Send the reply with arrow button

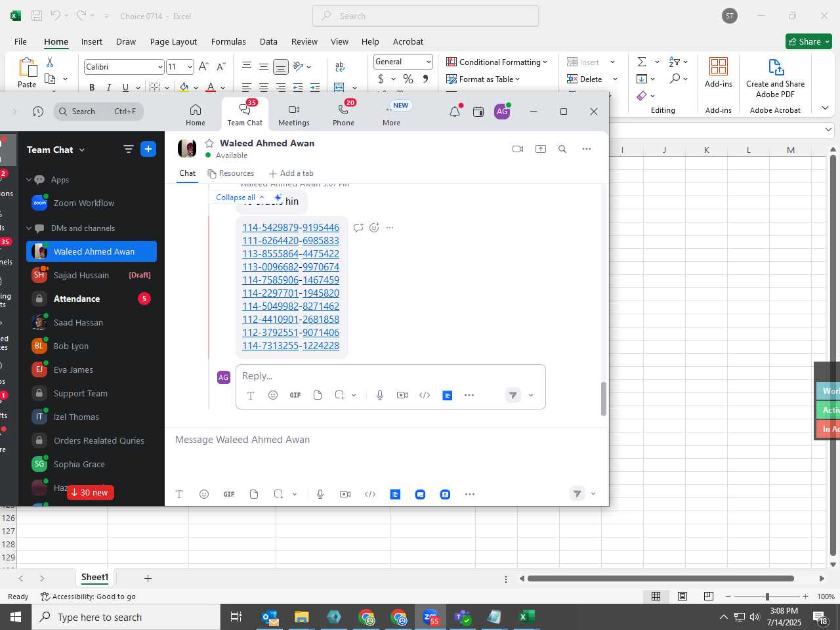[x=513, y=395]
